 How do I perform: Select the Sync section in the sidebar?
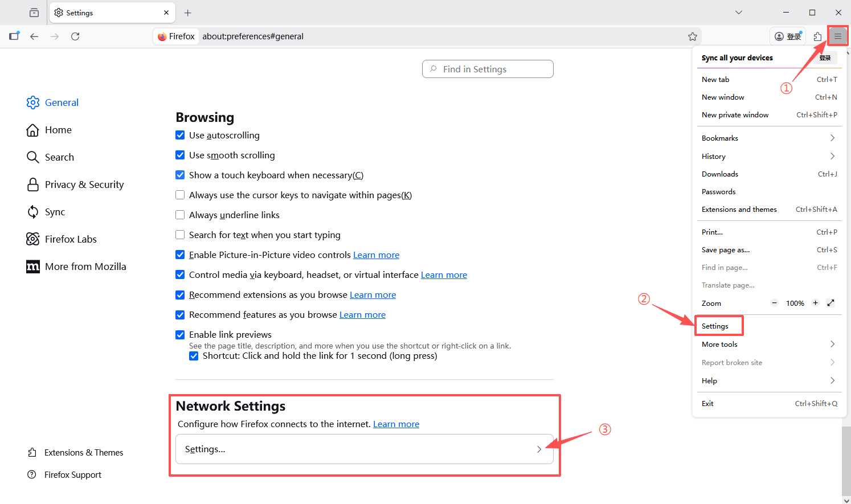pyautogui.click(x=55, y=211)
